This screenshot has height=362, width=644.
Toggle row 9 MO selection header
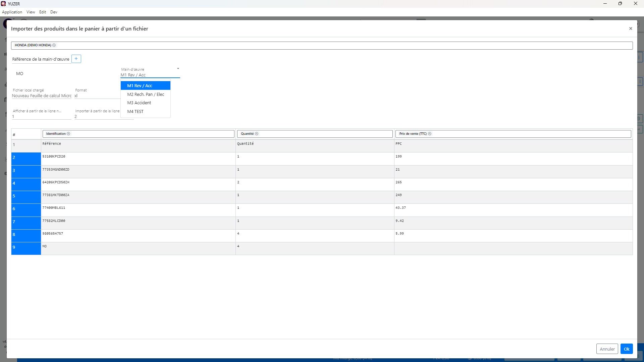coord(26,247)
